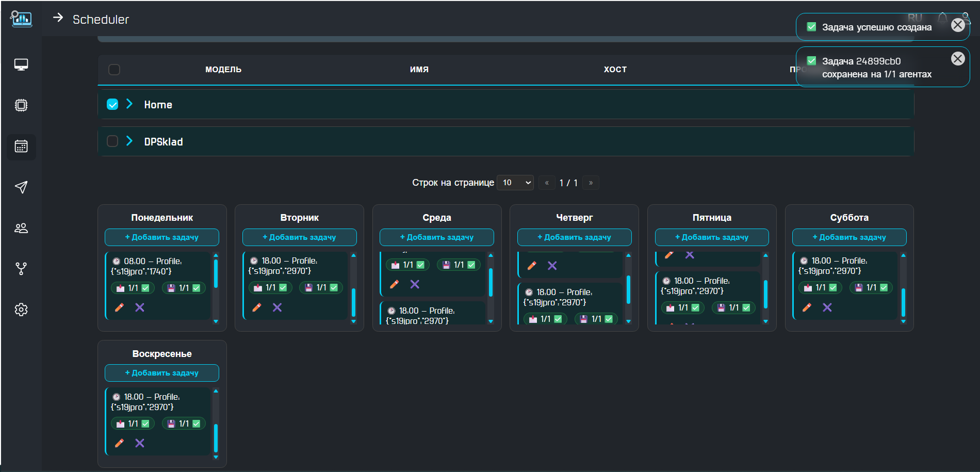Delete the Вторник 18.00 task
980x472 pixels.
(x=277, y=307)
